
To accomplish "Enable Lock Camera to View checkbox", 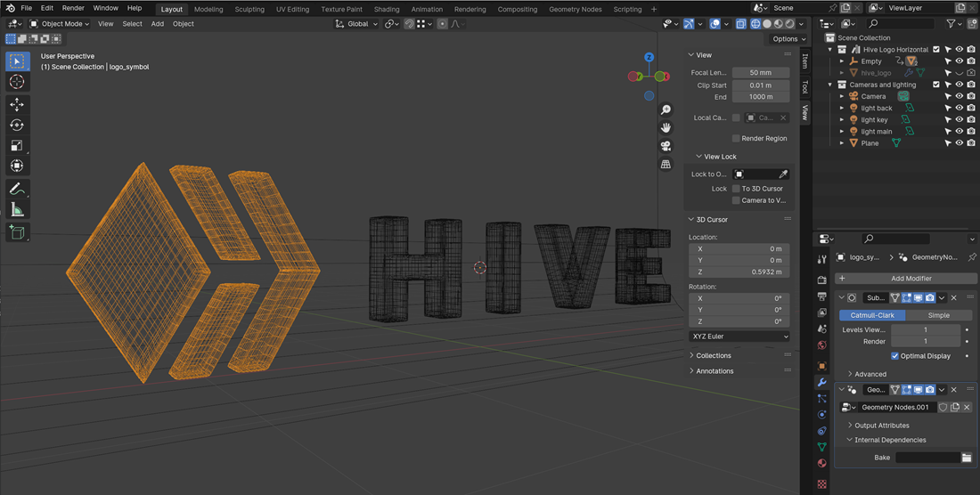I will pyautogui.click(x=736, y=200).
